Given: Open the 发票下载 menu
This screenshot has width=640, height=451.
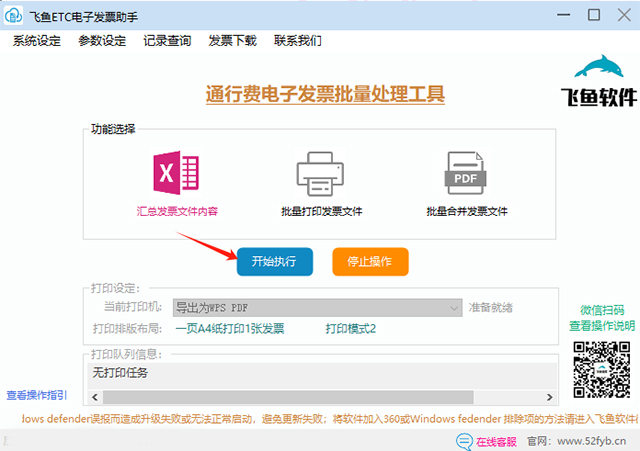Looking at the screenshot, I should tap(233, 41).
